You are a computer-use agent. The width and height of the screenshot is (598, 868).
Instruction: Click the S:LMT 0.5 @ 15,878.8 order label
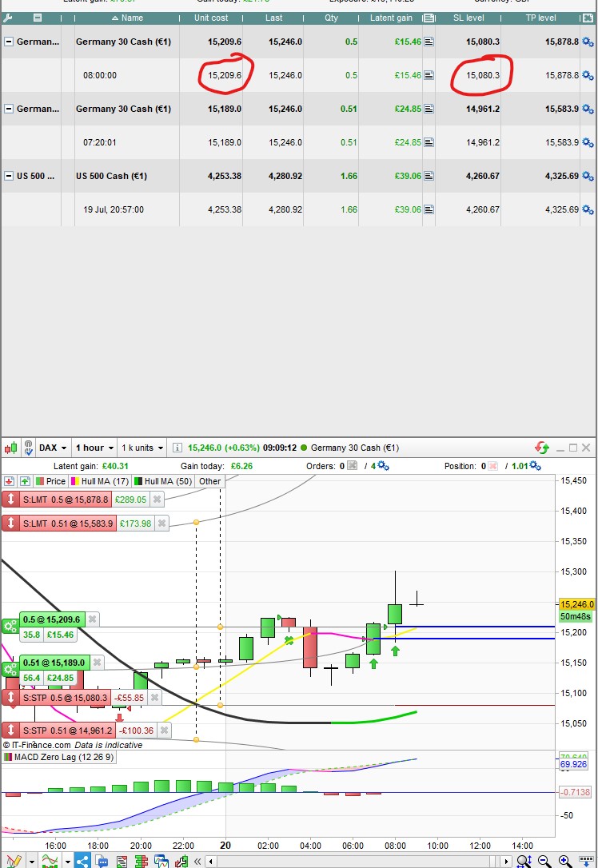point(66,500)
